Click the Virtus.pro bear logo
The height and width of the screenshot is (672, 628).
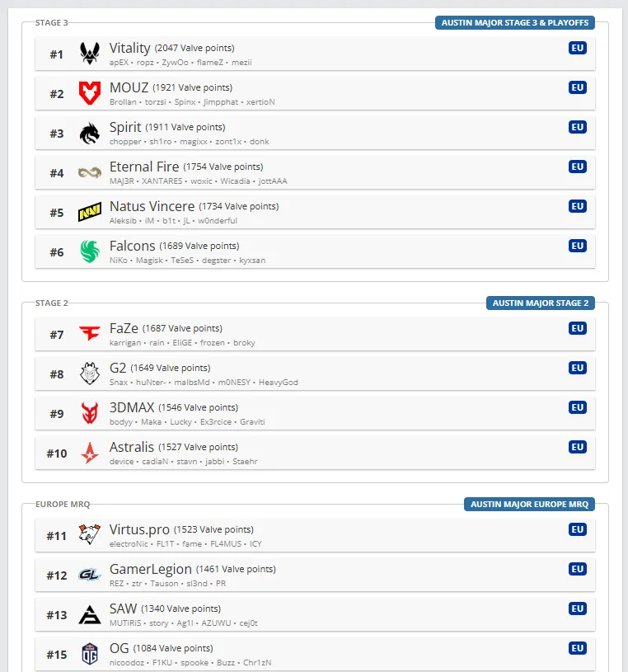pos(90,534)
